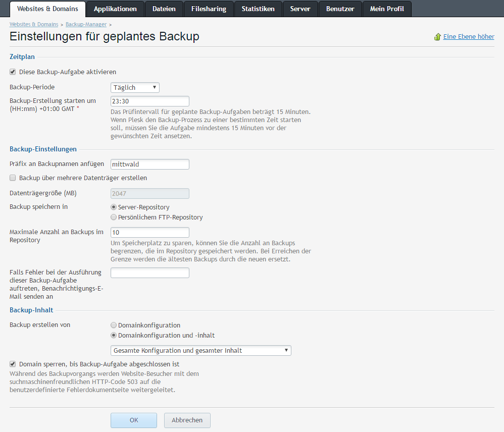Click the Zeitplan section heading
Viewport: 504px width, 432px height.
(x=22, y=57)
